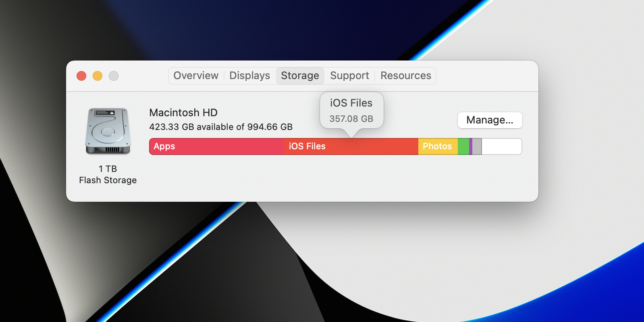Screen dimensions: 644x322
Task: Open the Resources tab
Action: click(x=405, y=76)
